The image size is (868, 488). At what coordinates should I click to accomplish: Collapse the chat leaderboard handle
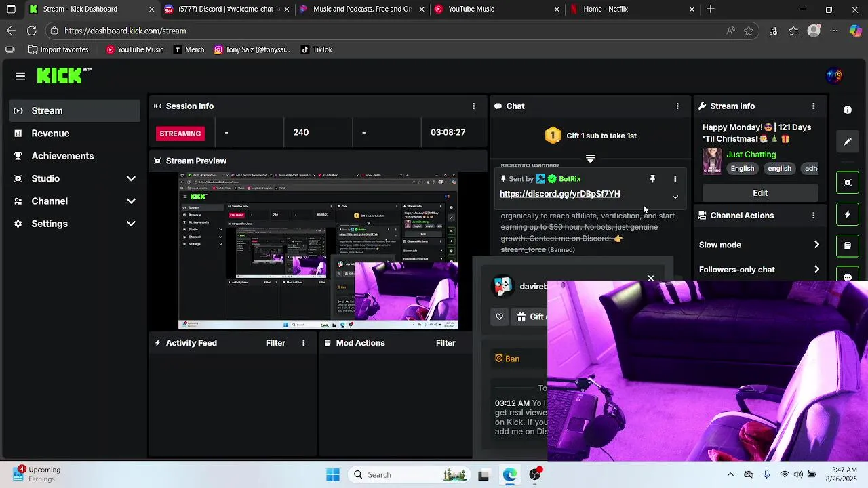tap(590, 159)
